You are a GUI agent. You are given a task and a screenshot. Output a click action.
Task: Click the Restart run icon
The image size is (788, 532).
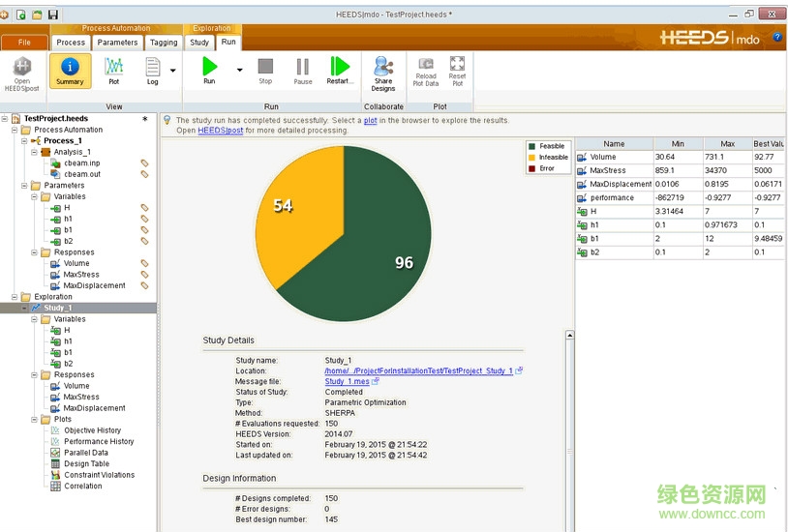coord(340,71)
